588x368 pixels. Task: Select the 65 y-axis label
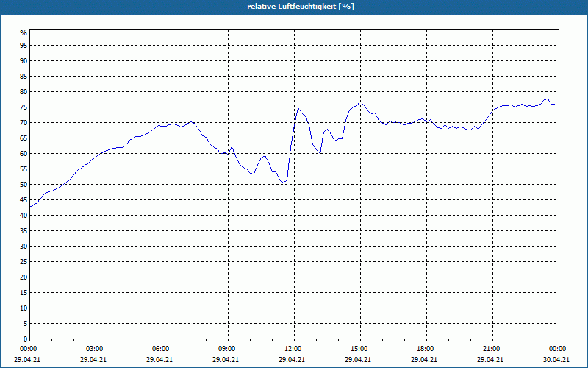point(24,138)
